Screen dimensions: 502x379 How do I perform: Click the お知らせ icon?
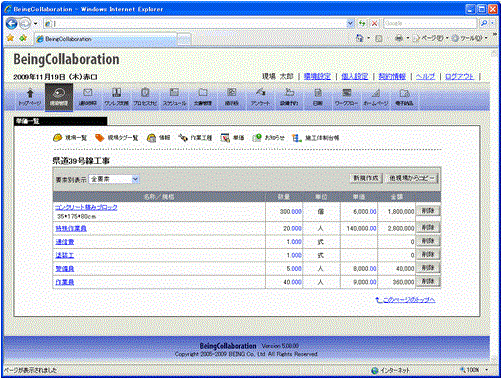[257, 137]
